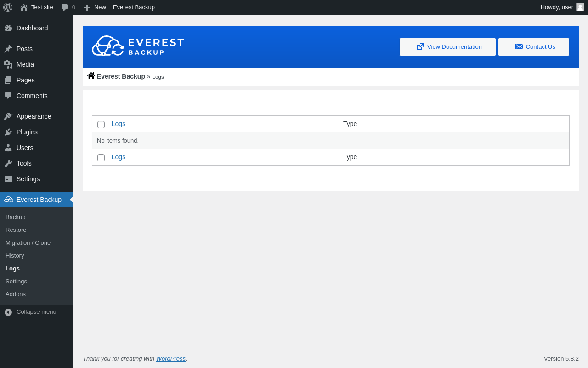Open the Comments menu label

pos(32,96)
